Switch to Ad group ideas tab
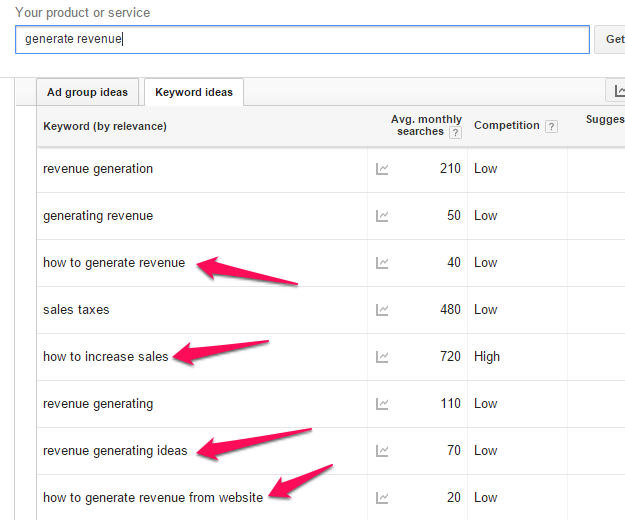 click(87, 92)
